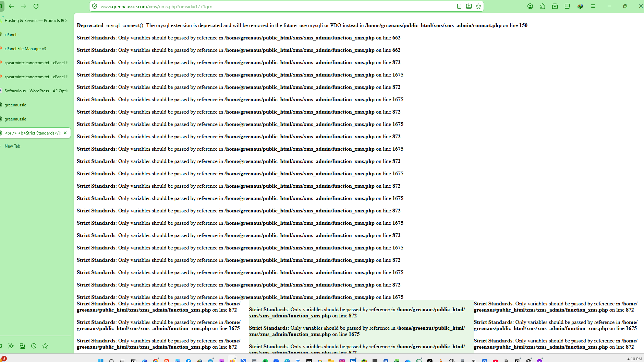Open the Firefox account profile icon

click(x=530, y=6)
